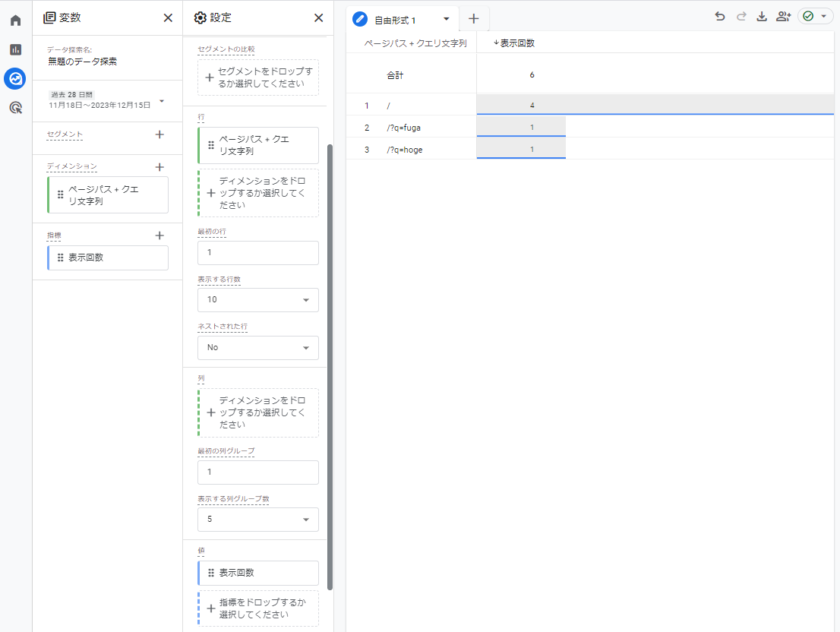Open the Explore icon in sidebar
Image resolution: width=840 pixels, height=632 pixels.
coord(15,79)
